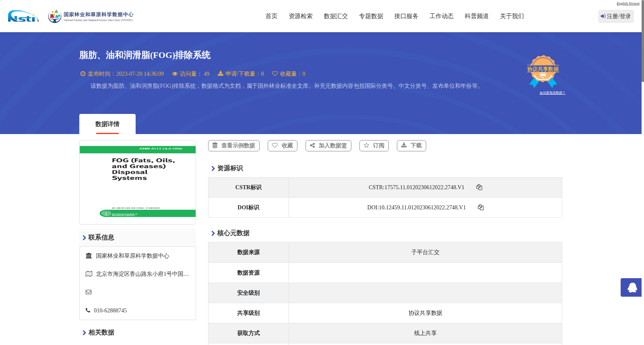This screenshot has width=644, height=345.
Task: Click the 国家林业和草原科学数据中心 logo
Action: coord(91,16)
